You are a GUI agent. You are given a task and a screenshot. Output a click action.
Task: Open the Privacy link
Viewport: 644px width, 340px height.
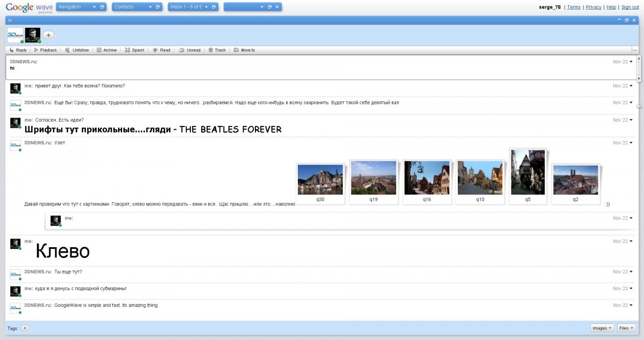click(594, 7)
